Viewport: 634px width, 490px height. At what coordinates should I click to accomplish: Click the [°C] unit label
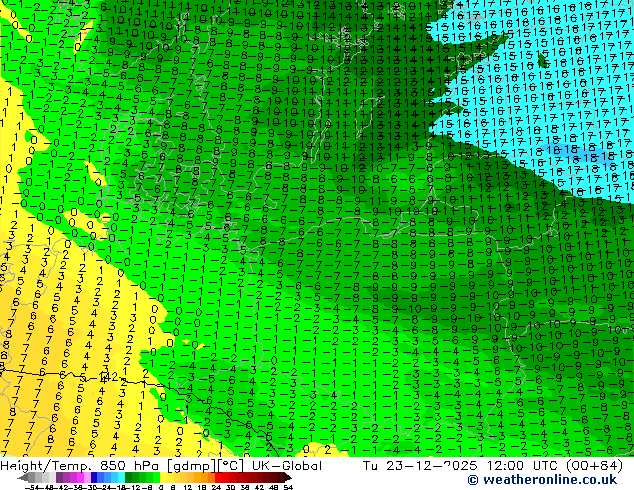pos(229,466)
